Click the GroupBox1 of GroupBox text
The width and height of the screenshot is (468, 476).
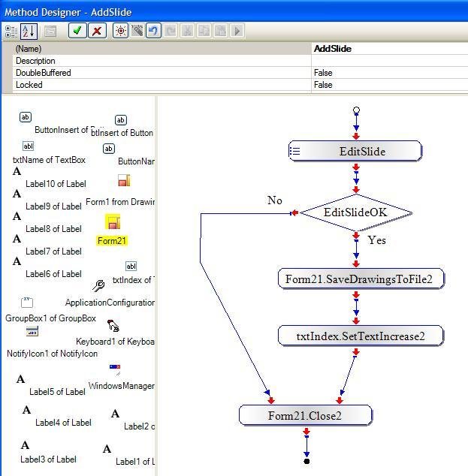[51, 318]
